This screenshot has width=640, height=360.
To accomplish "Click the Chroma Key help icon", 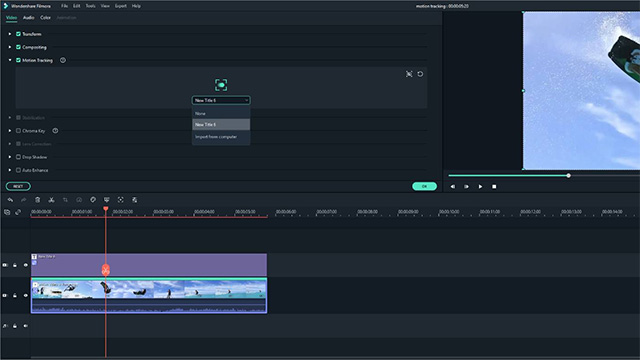I will (x=55, y=131).
